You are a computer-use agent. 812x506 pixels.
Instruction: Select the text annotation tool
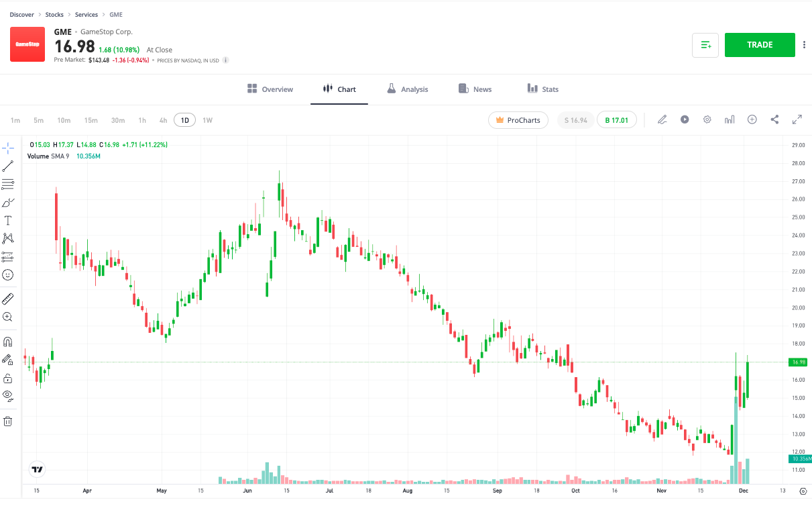point(8,220)
